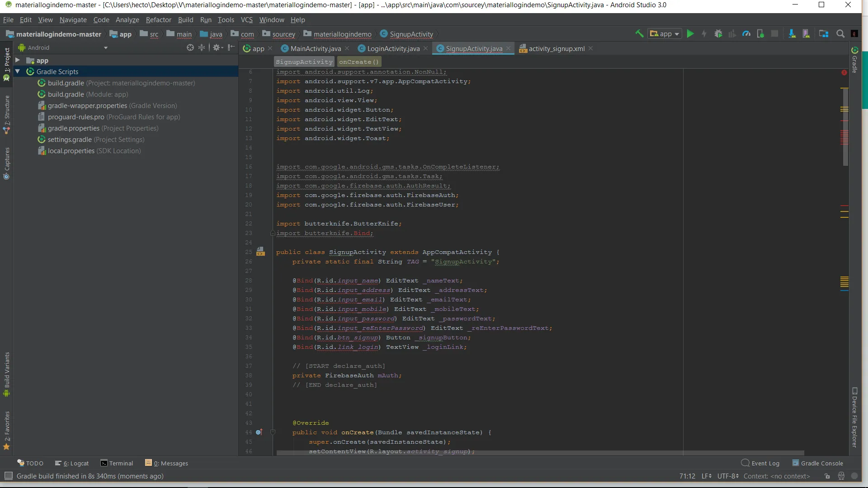Start the Debug app bug icon
Viewport: 868px width, 488px height.
[x=718, y=33]
